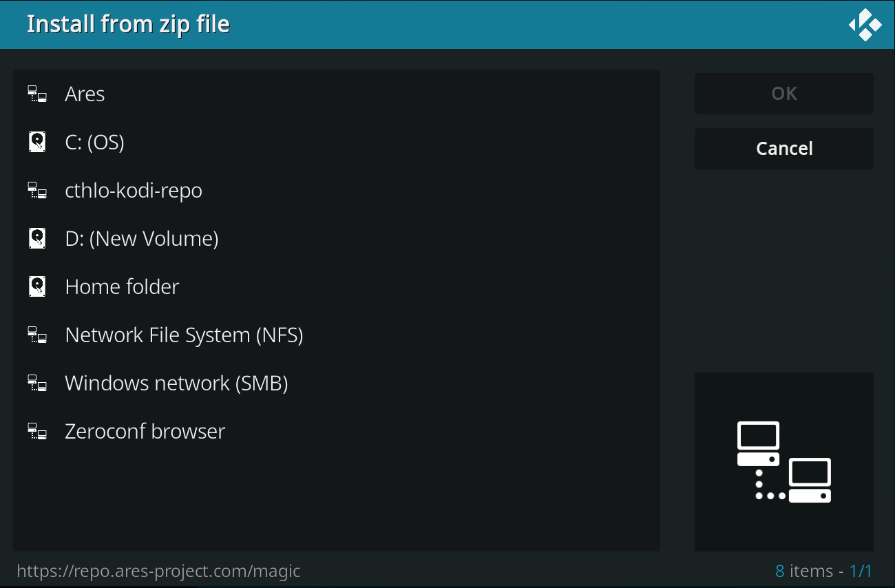Choose Network File System (NFS)
The height and width of the screenshot is (588, 895).
(x=337, y=335)
